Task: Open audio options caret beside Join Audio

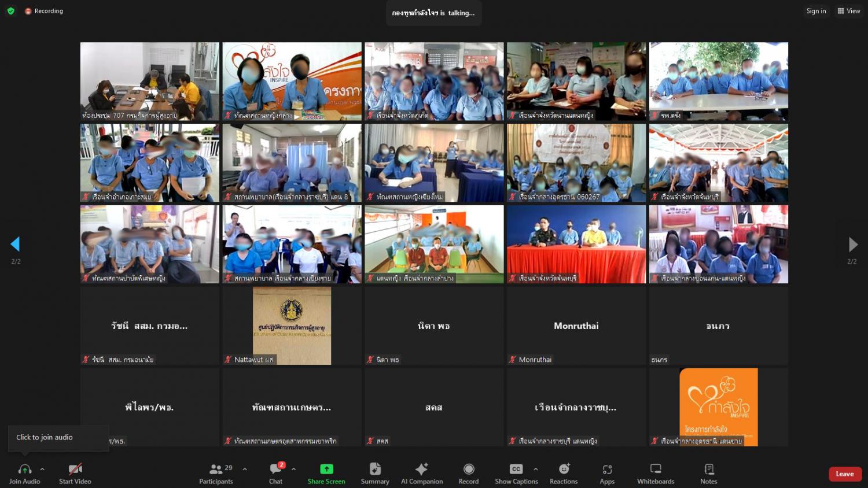Action: point(42,469)
